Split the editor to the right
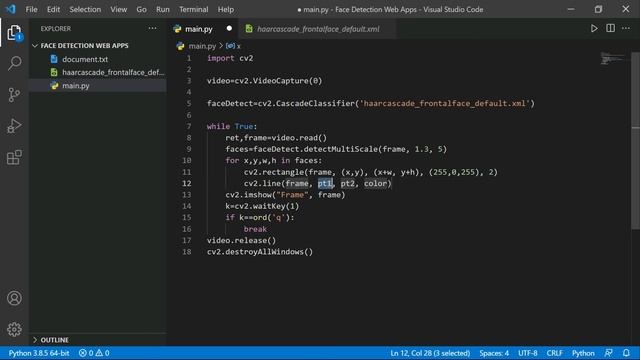Screen dimensions: 640x360 [610, 29]
